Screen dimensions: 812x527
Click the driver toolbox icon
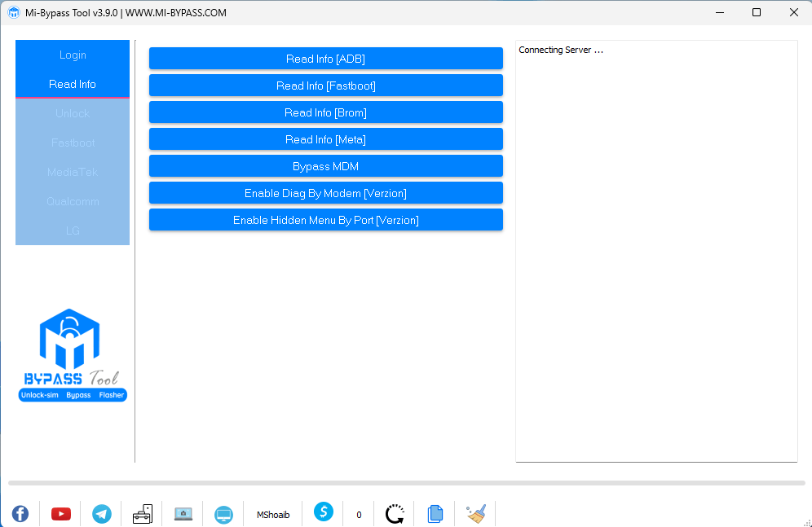click(143, 513)
